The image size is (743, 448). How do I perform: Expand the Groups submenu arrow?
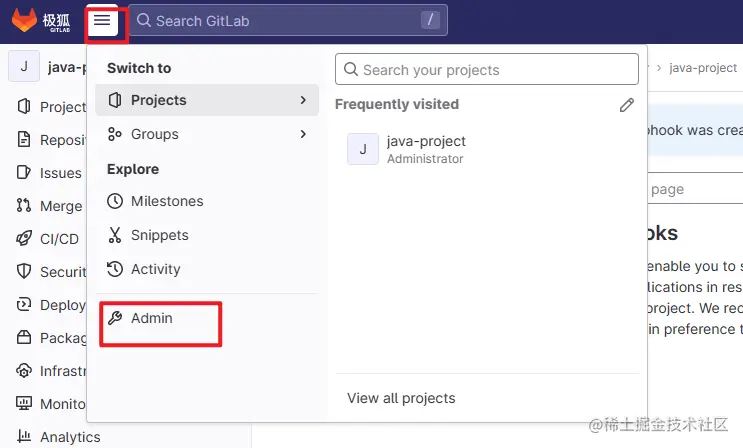pyautogui.click(x=303, y=134)
